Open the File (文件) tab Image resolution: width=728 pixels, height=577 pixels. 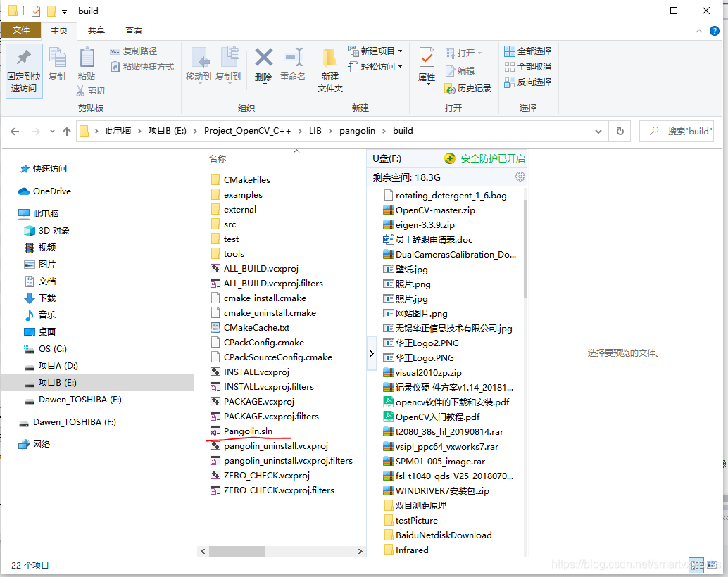[21, 30]
